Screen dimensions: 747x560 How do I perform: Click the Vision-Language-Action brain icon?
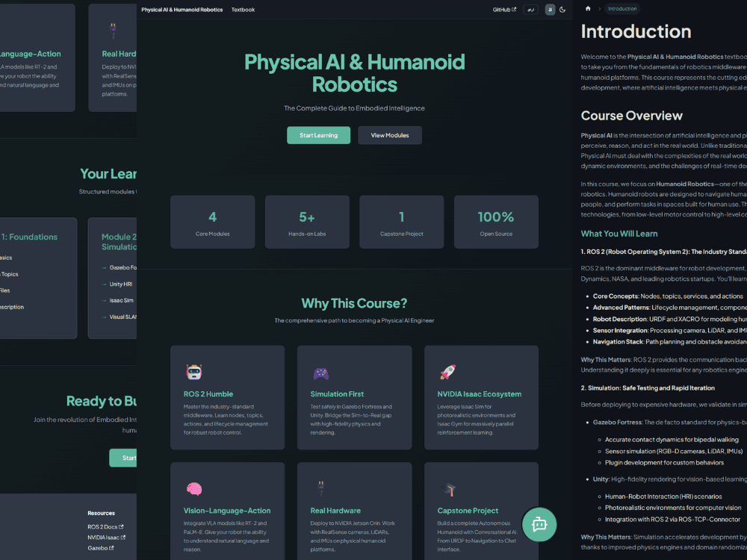(194, 489)
